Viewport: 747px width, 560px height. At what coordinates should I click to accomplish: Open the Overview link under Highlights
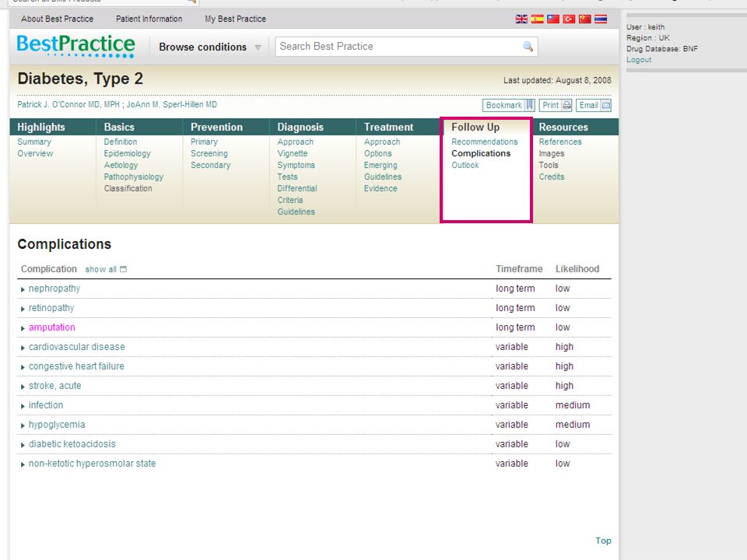[35, 153]
